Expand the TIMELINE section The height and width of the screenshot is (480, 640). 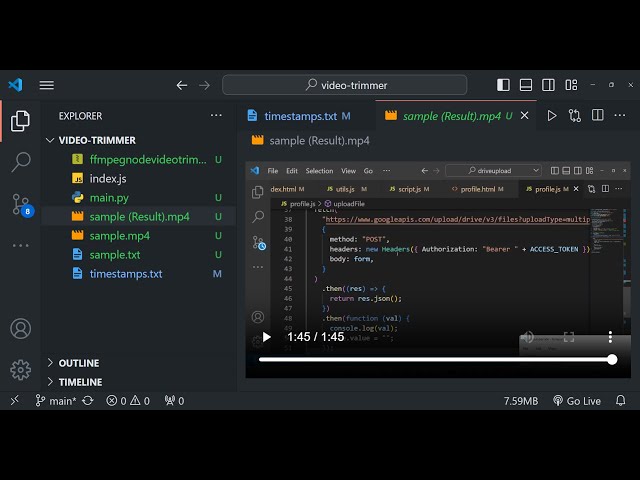(x=80, y=382)
